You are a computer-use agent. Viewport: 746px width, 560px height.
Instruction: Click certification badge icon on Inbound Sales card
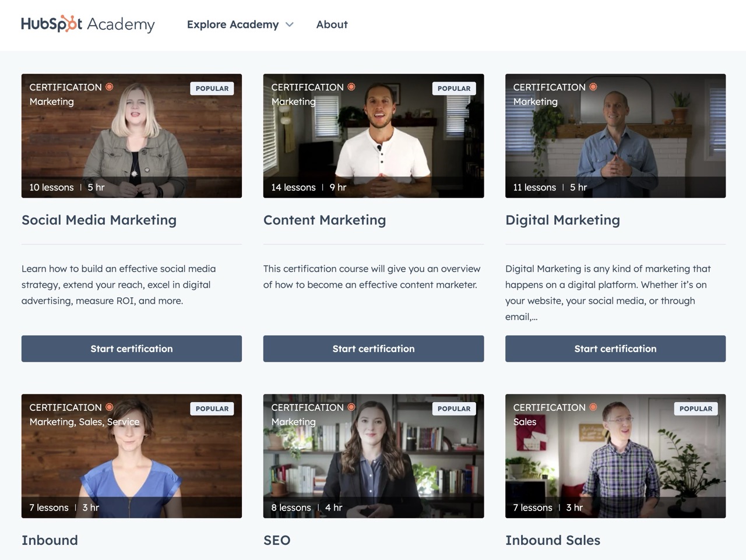[593, 407]
